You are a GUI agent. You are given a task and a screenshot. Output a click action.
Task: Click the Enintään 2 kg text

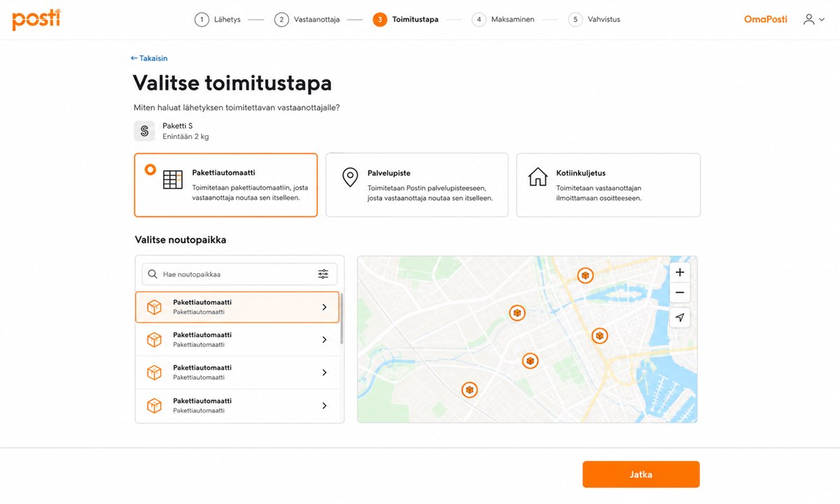[185, 136]
